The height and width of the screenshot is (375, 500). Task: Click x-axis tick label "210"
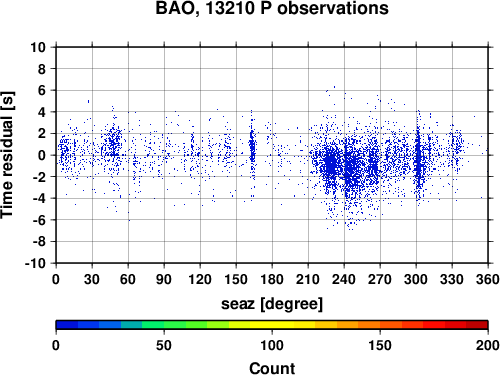308,279
